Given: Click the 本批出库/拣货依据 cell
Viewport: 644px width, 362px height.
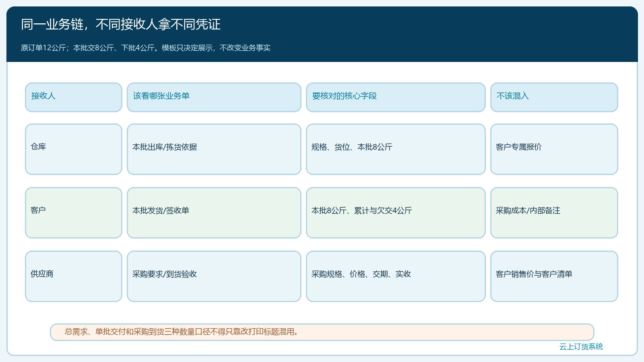Looking at the screenshot, I should (214, 149).
